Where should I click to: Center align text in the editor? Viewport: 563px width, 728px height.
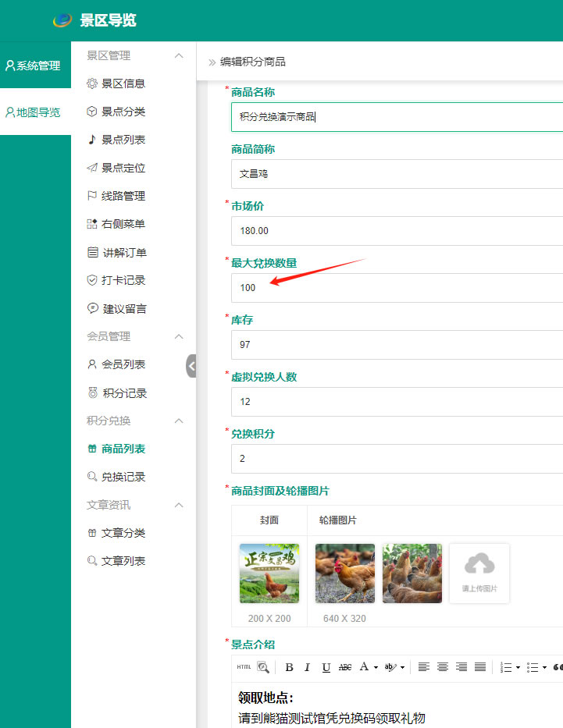pyautogui.click(x=443, y=667)
